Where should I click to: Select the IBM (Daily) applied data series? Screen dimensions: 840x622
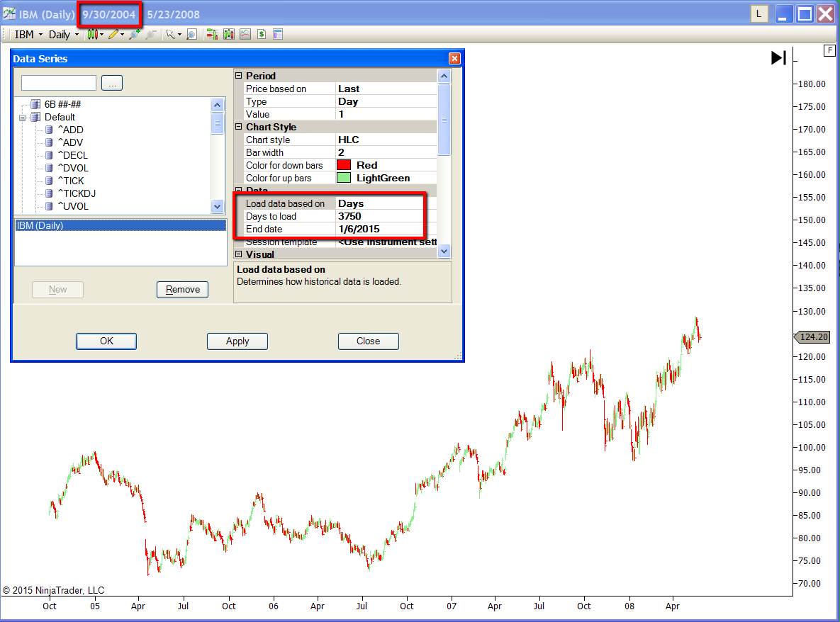[121, 225]
